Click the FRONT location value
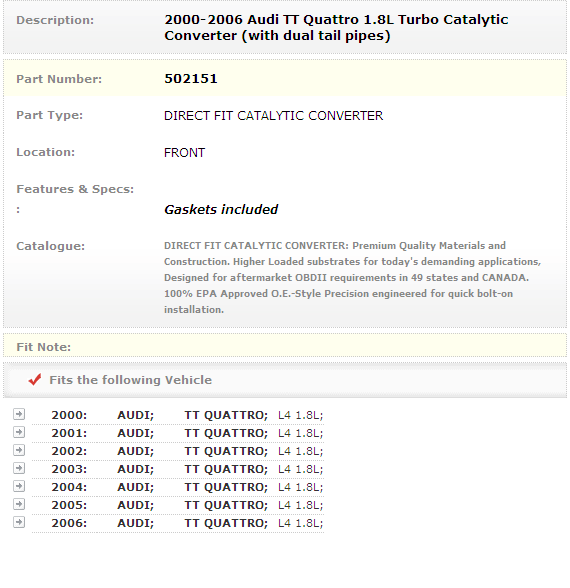Screen dimensions: 570x588 [x=184, y=153]
